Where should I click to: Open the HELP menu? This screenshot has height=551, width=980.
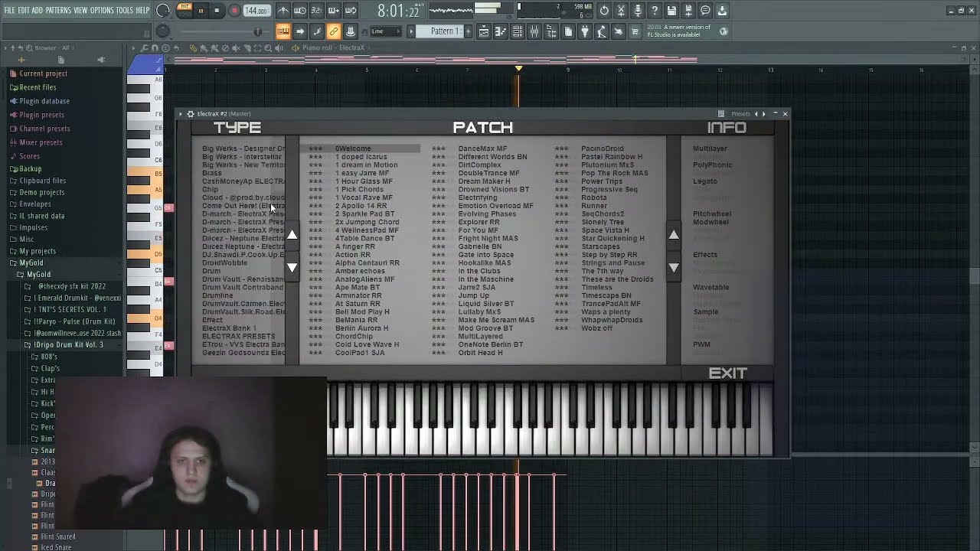pyautogui.click(x=142, y=10)
